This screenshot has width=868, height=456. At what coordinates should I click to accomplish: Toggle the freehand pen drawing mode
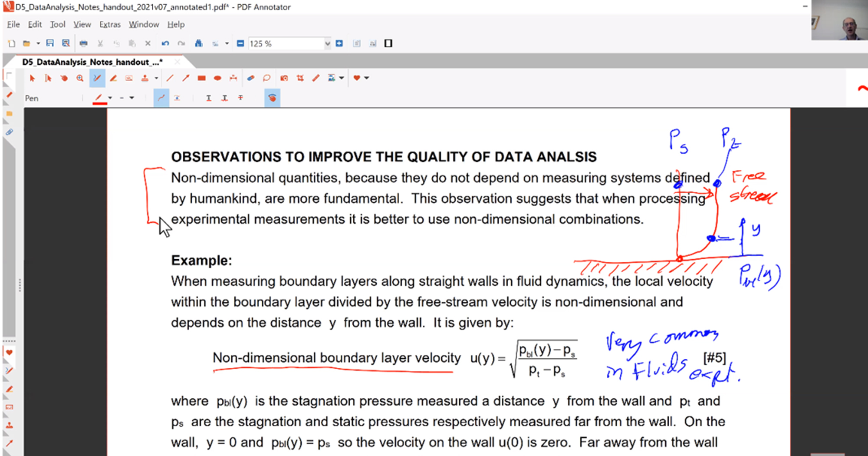161,98
